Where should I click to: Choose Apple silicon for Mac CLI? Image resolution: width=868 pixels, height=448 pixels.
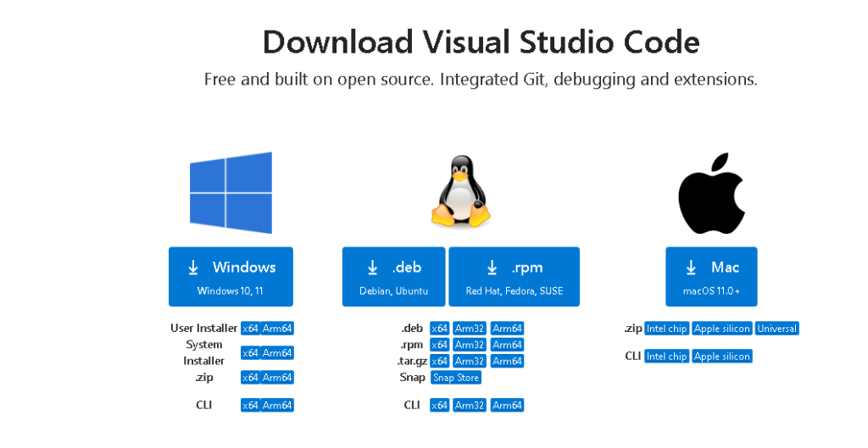[x=722, y=357]
